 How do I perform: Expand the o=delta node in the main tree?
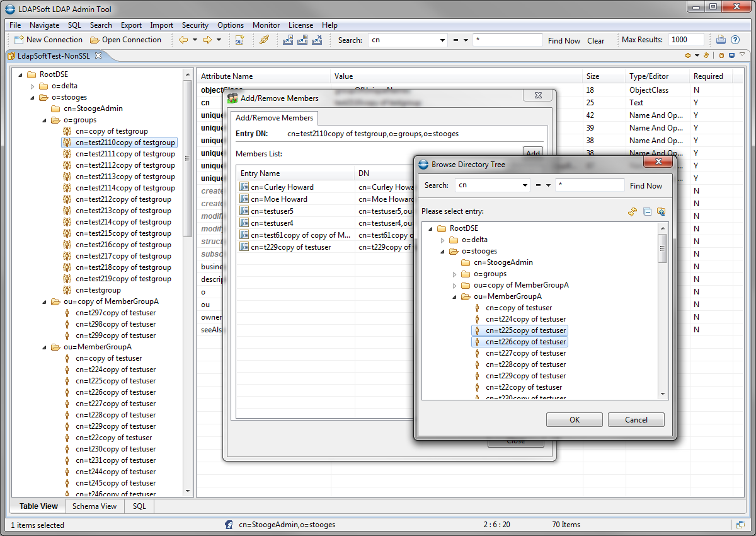tap(33, 86)
